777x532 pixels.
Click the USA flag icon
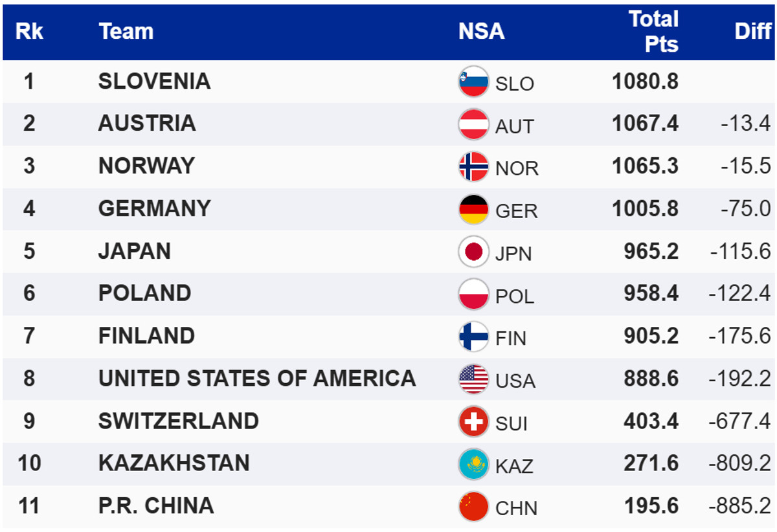pyautogui.click(x=473, y=379)
